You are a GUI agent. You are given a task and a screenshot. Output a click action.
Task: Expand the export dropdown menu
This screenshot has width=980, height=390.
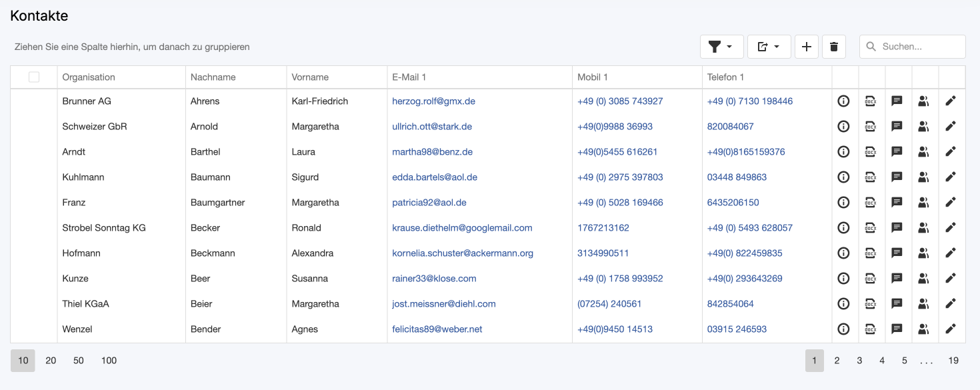(x=769, y=47)
